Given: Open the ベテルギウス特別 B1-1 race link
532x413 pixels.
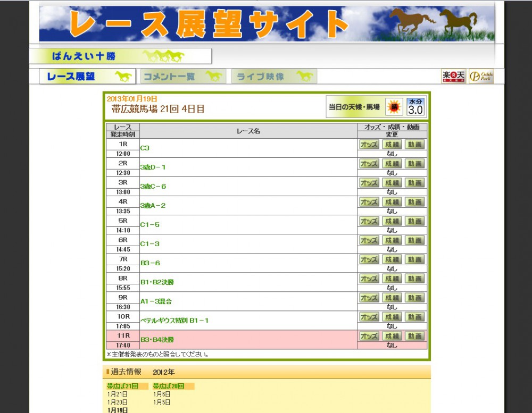Looking at the screenshot, I should [174, 321].
